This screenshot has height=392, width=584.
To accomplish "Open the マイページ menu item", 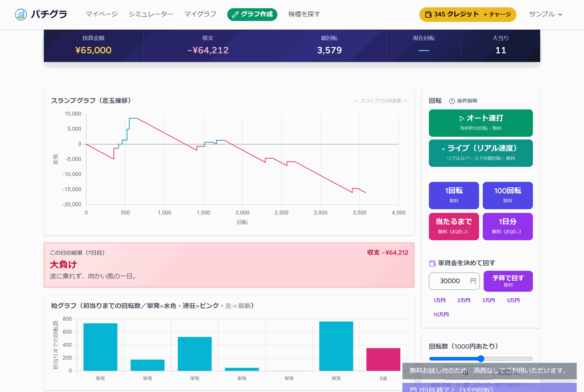I will point(102,14).
